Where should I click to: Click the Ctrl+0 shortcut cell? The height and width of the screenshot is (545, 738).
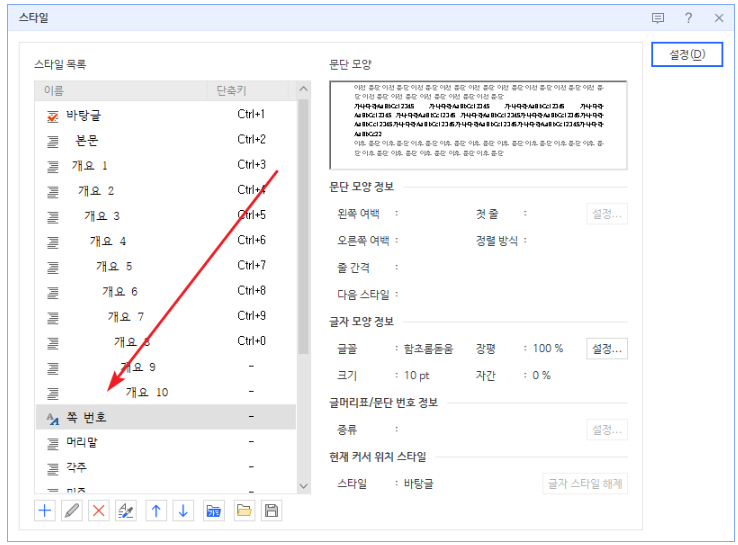pyautogui.click(x=251, y=341)
